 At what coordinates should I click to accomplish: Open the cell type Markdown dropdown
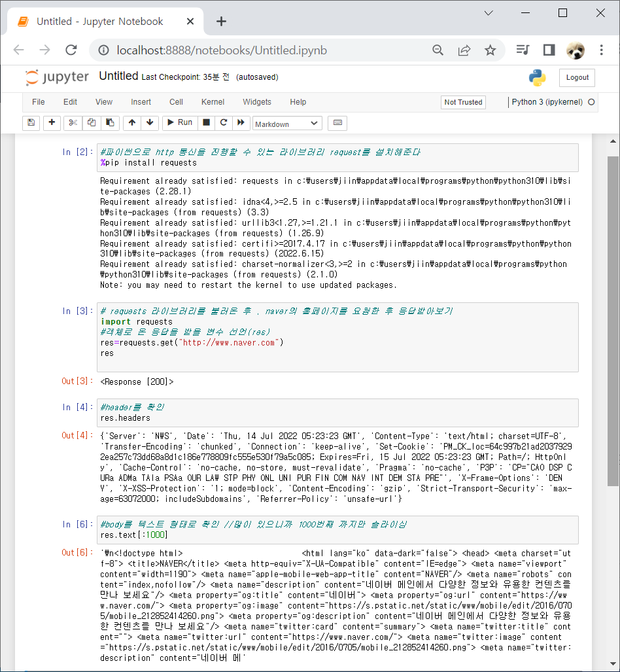pyautogui.click(x=287, y=124)
